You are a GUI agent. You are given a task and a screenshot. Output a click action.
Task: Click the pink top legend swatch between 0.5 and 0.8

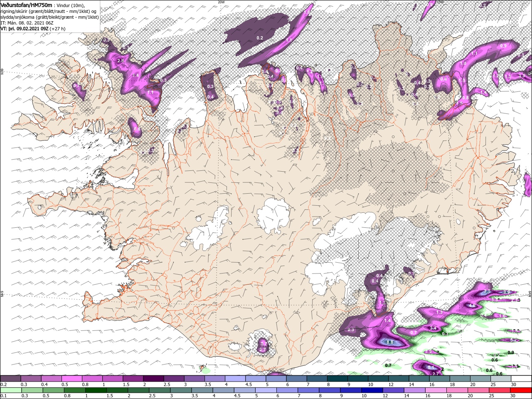[x=72, y=379]
